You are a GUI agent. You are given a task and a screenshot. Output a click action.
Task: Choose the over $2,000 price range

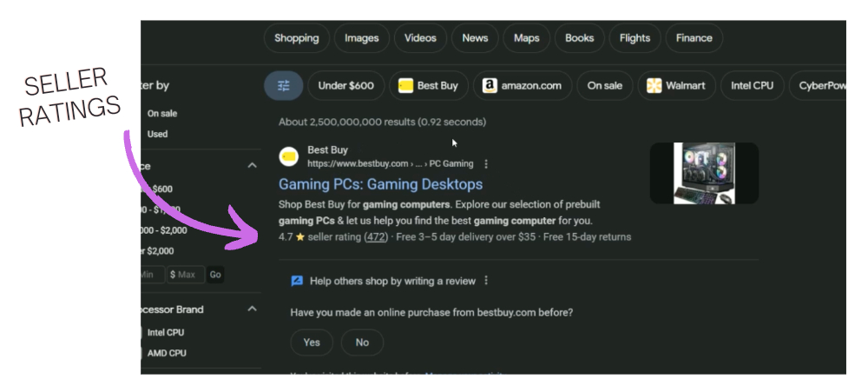157,251
